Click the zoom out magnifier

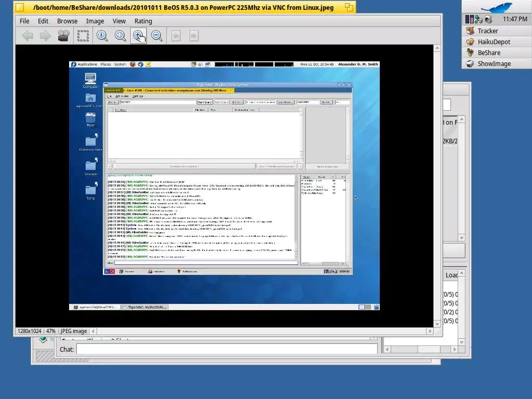[157, 36]
